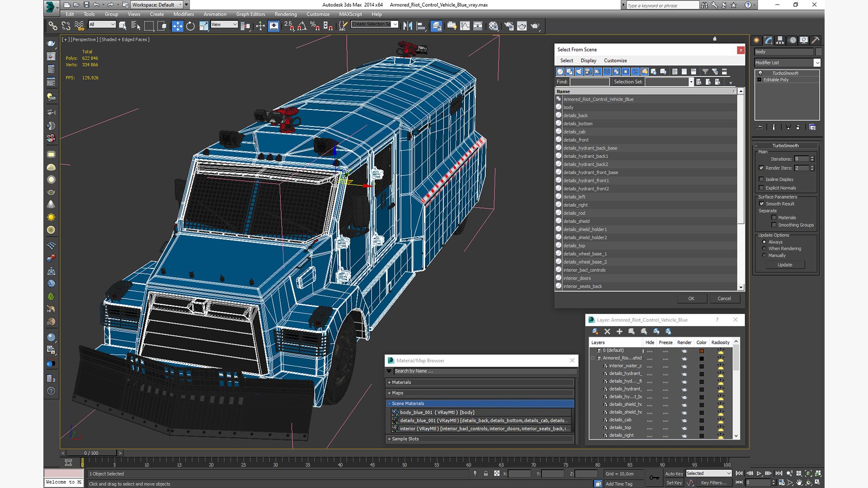Select the Select and Link tool
This screenshot has width=868, height=488.
pyautogui.click(x=53, y=26)
